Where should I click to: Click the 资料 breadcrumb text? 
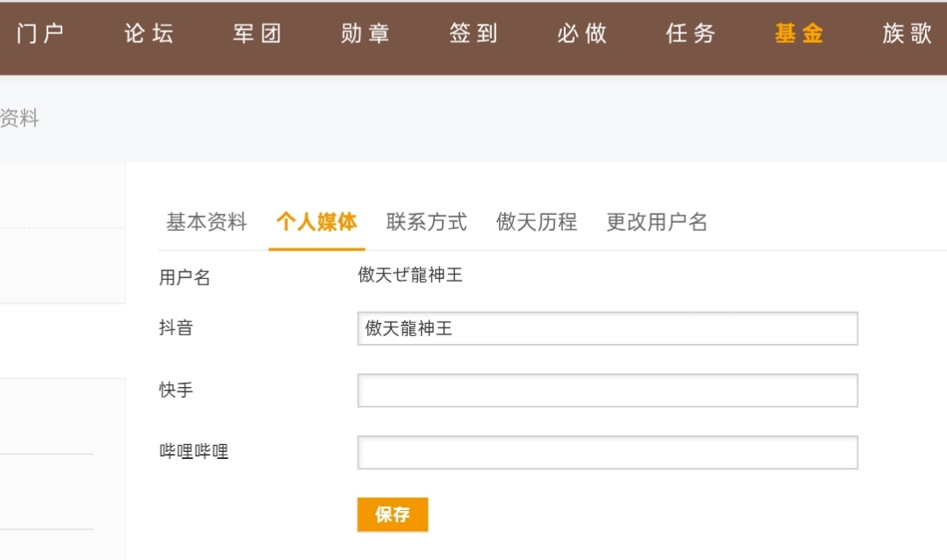pos(19,118)
